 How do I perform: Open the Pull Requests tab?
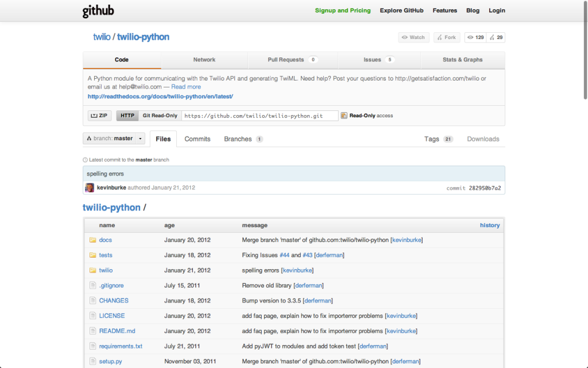coord(293,60)
